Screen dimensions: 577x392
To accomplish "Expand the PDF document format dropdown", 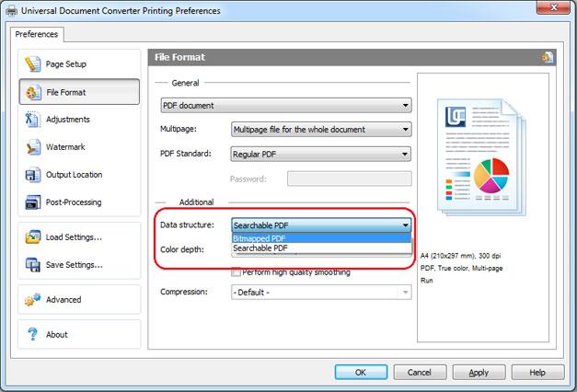I will click(x=285, y=105).
